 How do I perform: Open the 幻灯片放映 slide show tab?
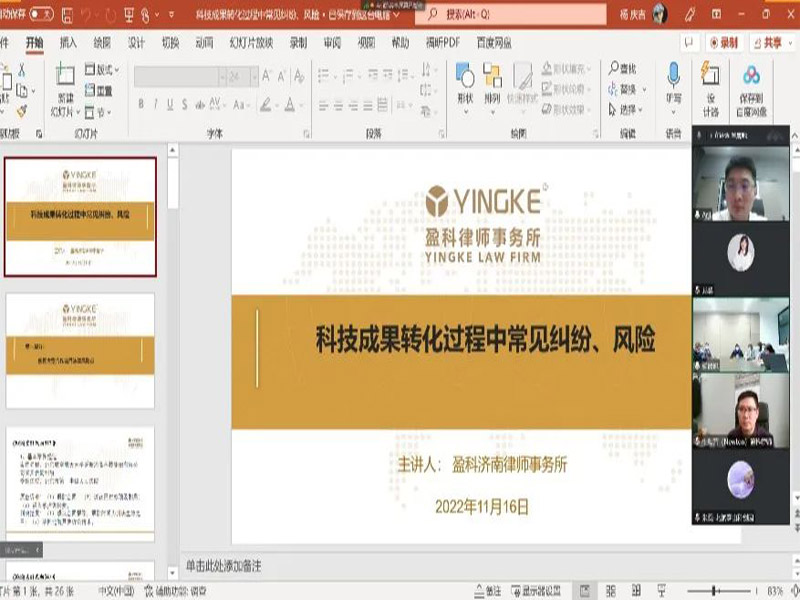pos(251,43)
